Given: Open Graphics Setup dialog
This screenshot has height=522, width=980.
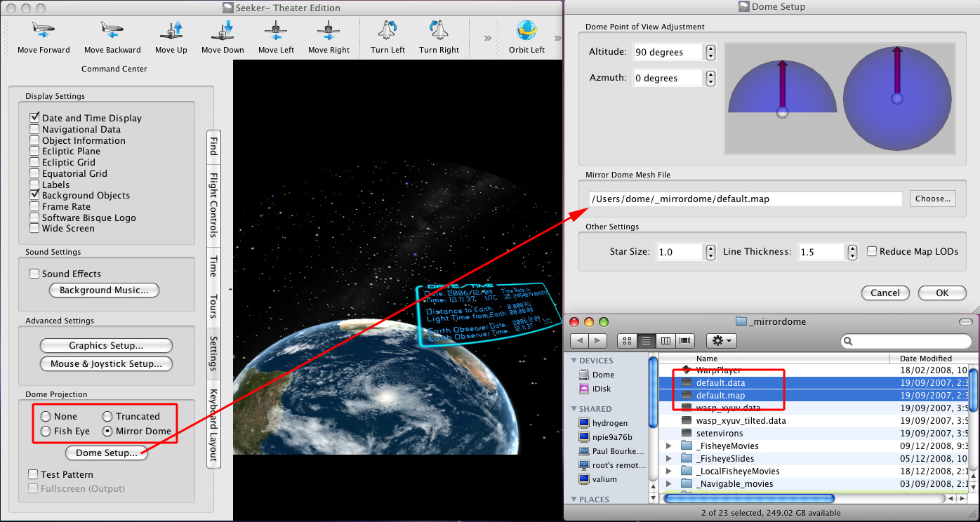Looking at the screenshot, I should click(106, 346).
